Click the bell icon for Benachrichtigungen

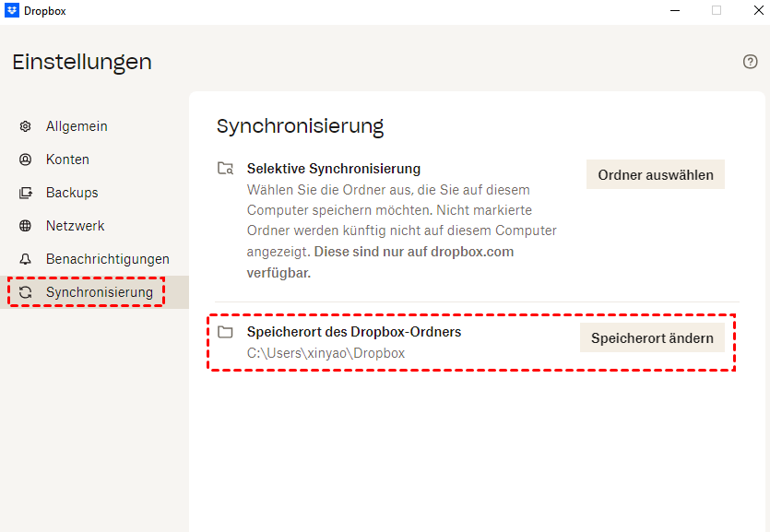26,259
